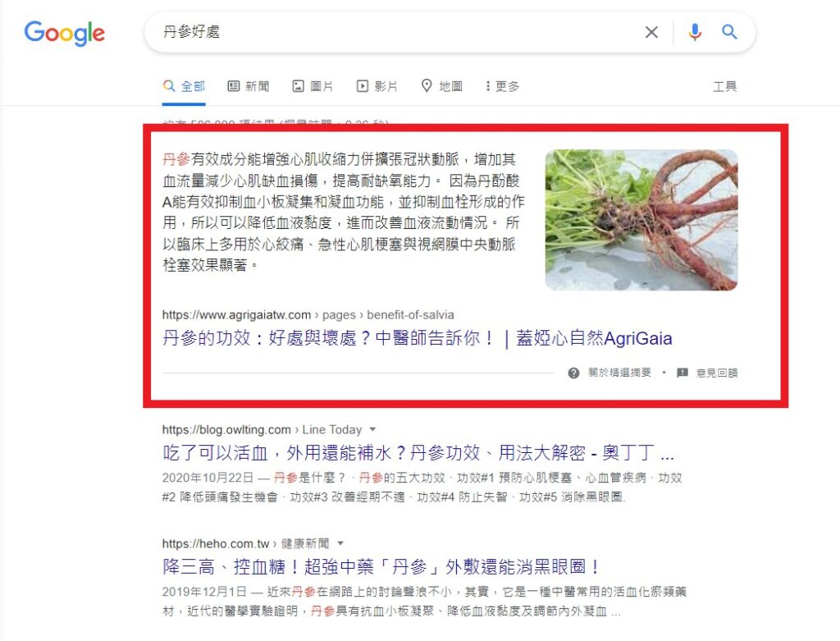
Task: Expand the dropdown arrow beside 健康新聞
Action: tap(340, 543)
